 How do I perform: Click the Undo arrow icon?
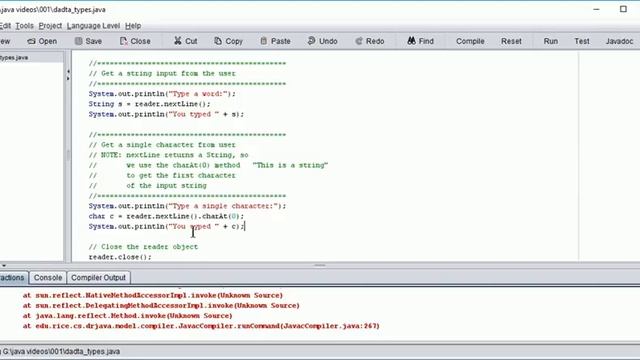pyautogui.click(x=311, y=41)
